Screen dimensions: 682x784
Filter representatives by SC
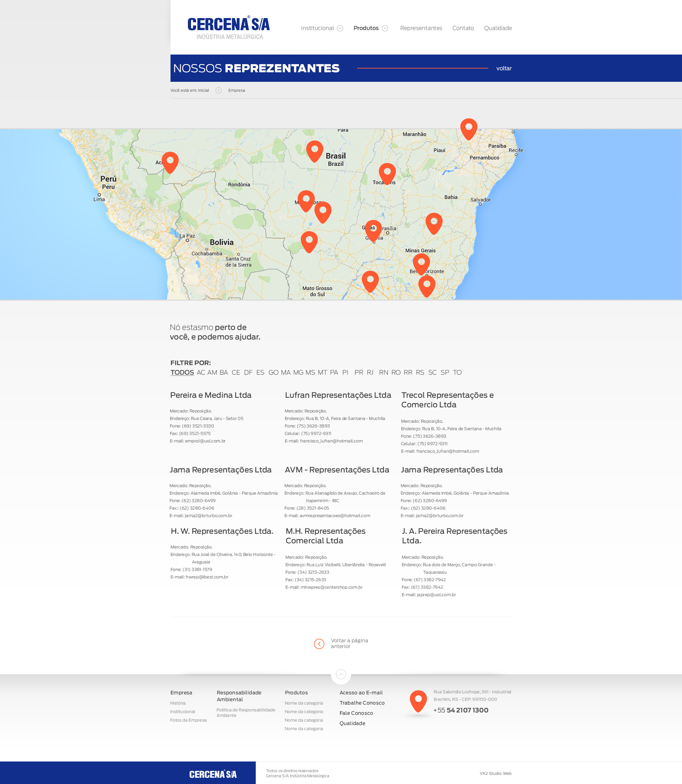[x=432, y=373]
